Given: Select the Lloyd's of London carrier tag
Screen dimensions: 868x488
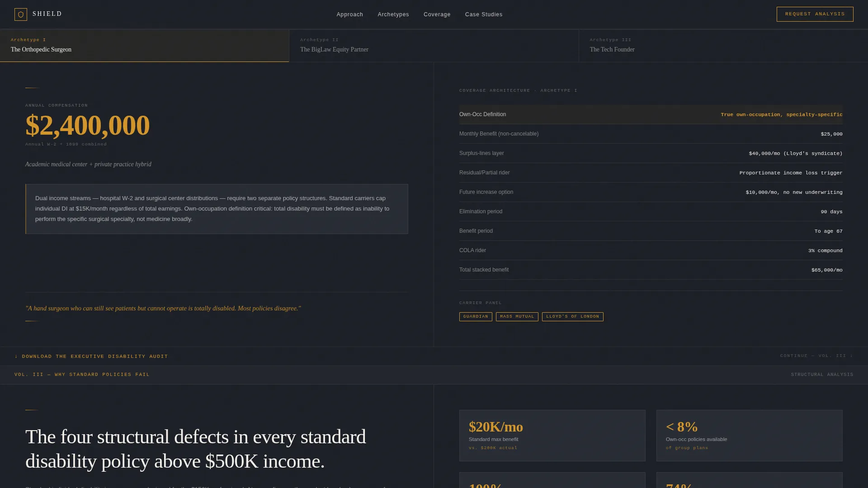Looking at the screenshot, I should pos(573,317).
